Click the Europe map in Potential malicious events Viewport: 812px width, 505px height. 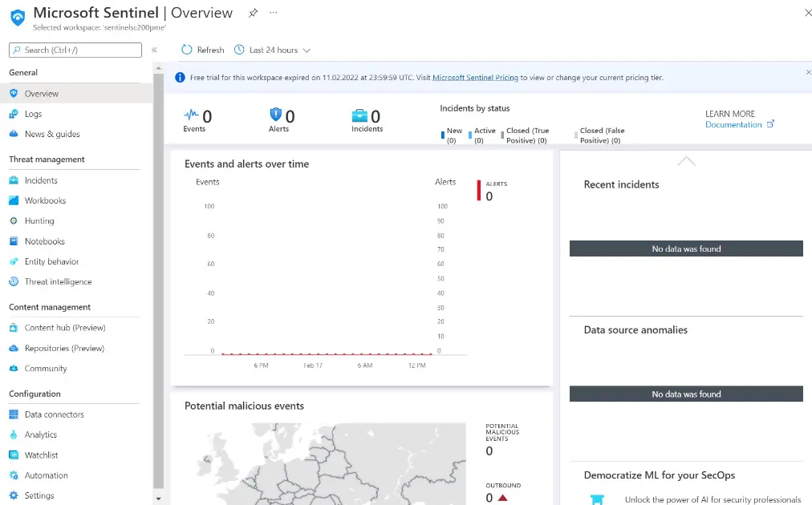point(331,464)
